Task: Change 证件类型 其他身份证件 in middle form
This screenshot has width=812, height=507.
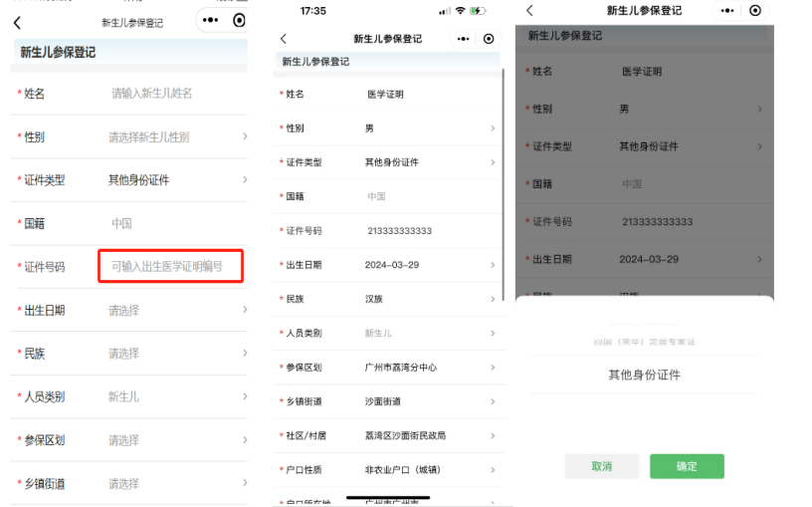Action: click(389, 162)
